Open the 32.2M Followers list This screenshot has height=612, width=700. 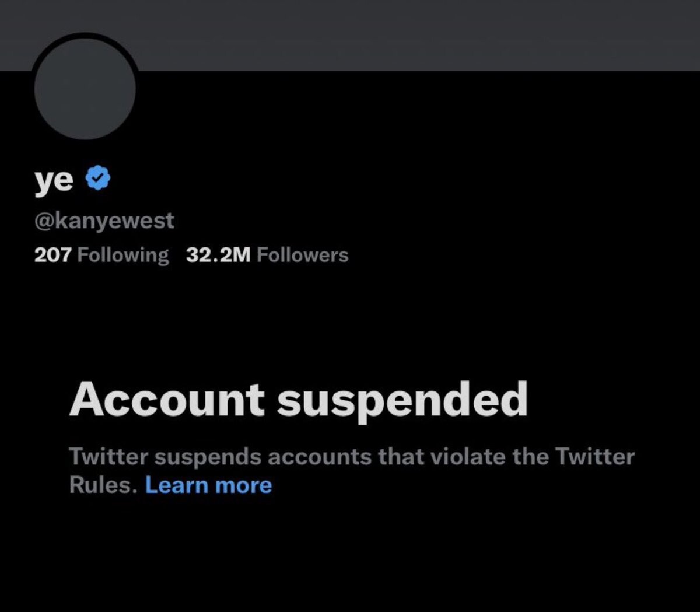[267, 255]
